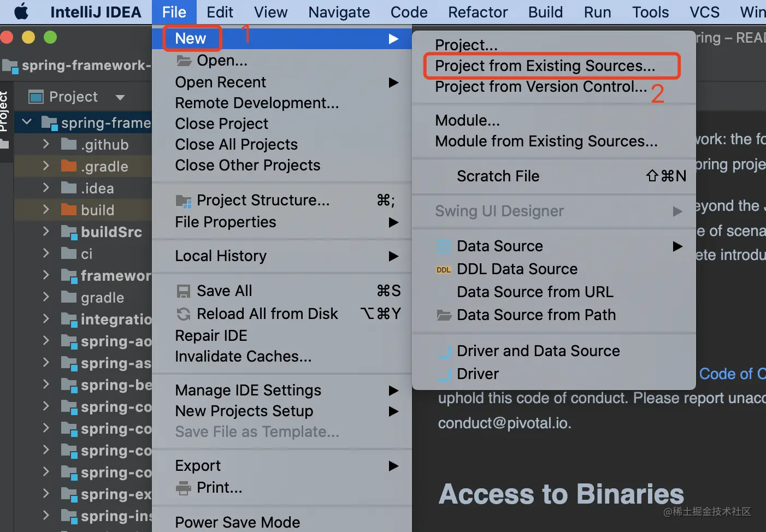The image size is (766, 532).
Task: Open the Run menu
Action: (597, 12)
